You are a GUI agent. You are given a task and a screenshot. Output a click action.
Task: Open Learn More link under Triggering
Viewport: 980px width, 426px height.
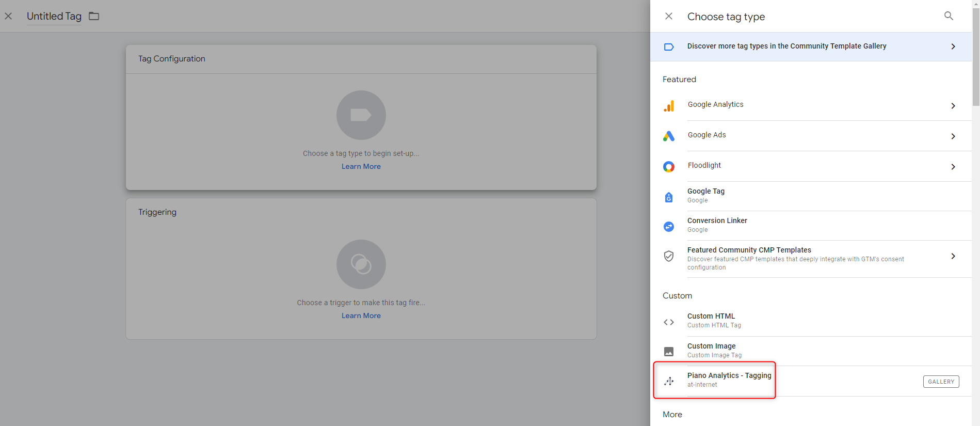point(361,315)
